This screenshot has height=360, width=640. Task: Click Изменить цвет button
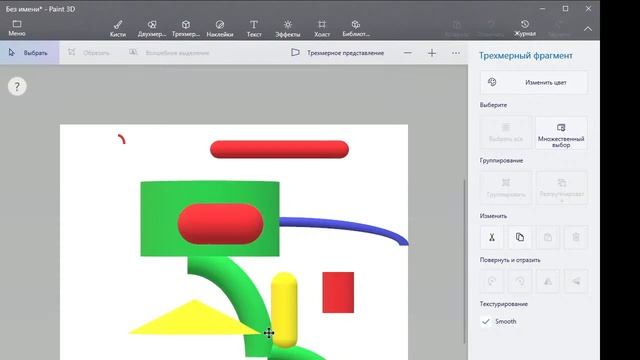click(534, 82)
